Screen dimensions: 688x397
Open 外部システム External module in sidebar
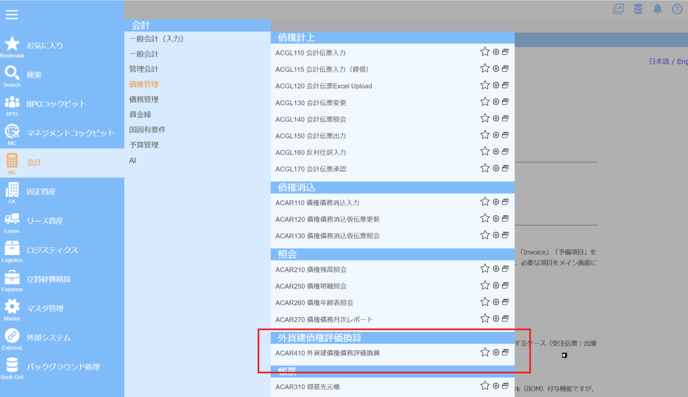tap(62, 338)
